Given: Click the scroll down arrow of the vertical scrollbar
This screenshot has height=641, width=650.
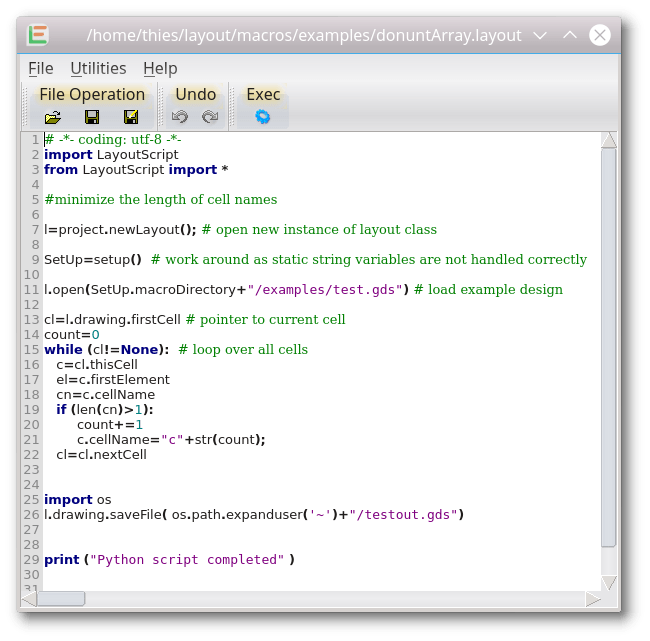Looking at the screenshot, I should [609, 583].
